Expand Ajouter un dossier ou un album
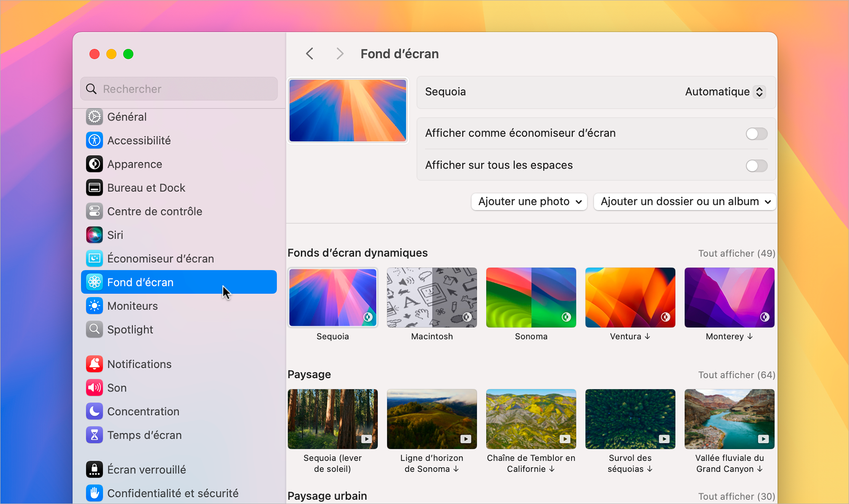Screen dimensions: 849x504 pos(684,202)
